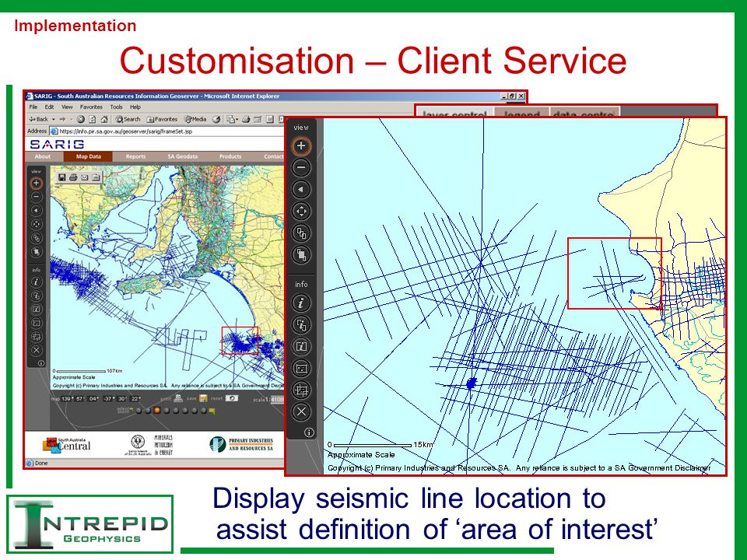Viewport: 747px width, 560px height.
Task: Click the overlapping outlined squares icon in enlarged panel
Action: 300,233
